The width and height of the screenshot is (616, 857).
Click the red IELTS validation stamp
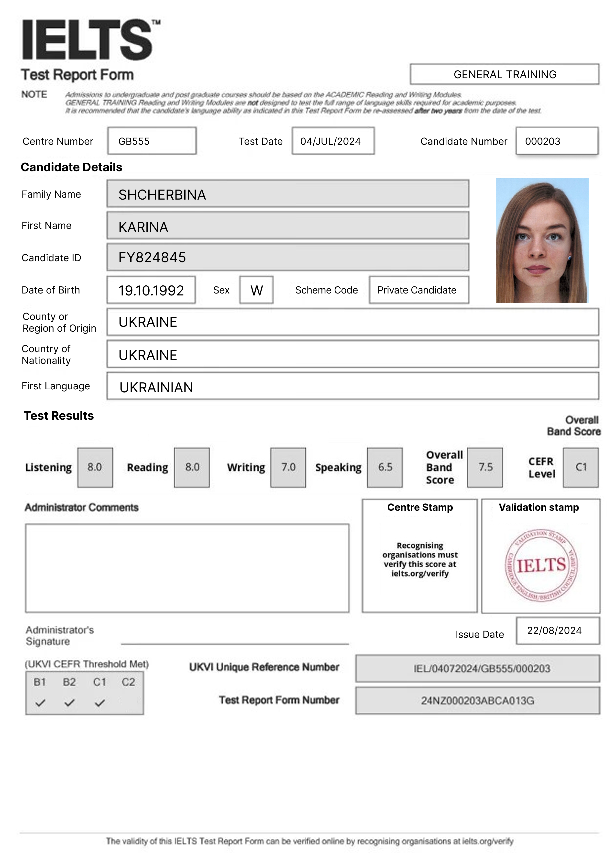tap(541, 565)
